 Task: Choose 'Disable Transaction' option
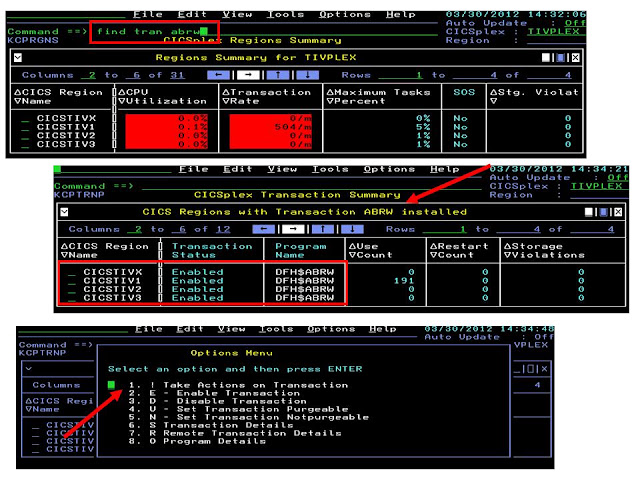(x=218, y=401)
